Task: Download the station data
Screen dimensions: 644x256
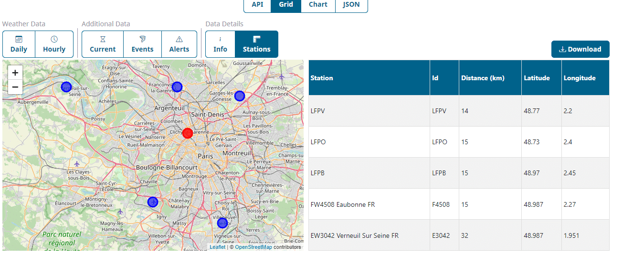Action: pyautogui.click(x=580, y=49)
